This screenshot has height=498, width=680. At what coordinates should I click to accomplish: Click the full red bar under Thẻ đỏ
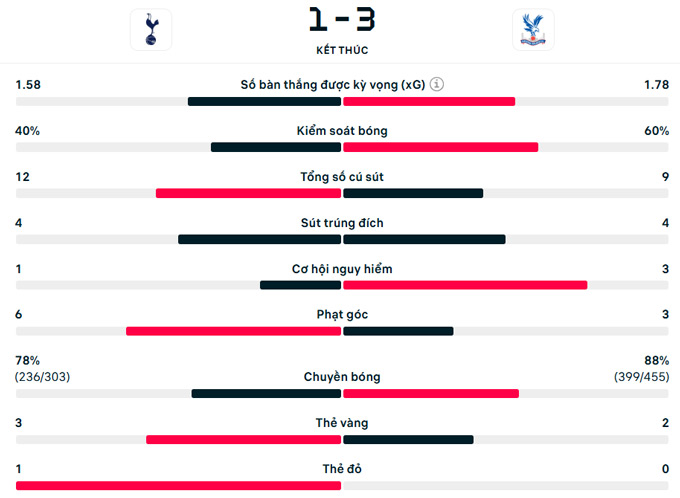click(178, 485)
